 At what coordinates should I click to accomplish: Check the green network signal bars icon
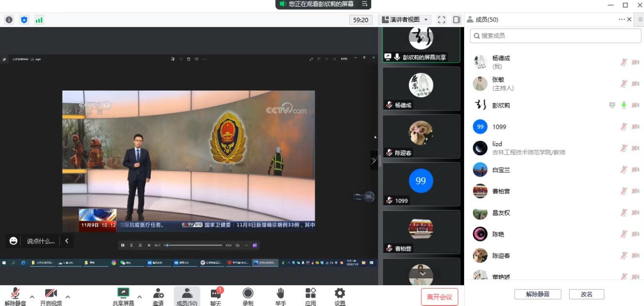tap(39, 20)
